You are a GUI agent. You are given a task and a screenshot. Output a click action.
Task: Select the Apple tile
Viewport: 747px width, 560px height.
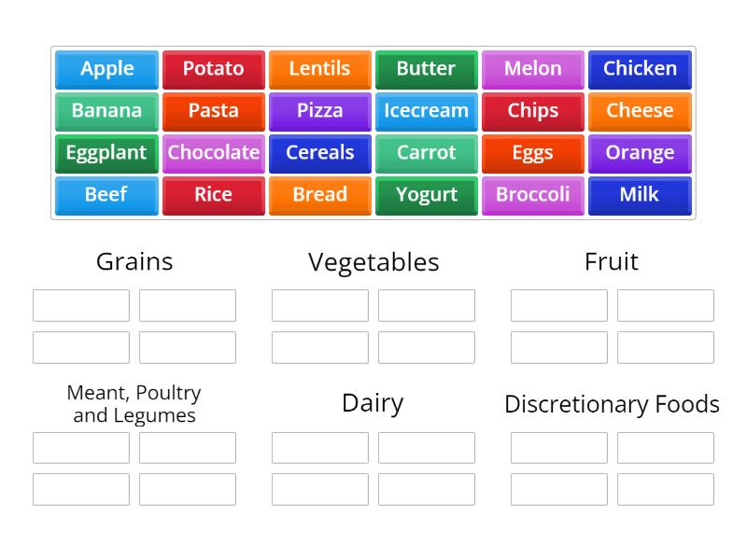coord(106,68)
